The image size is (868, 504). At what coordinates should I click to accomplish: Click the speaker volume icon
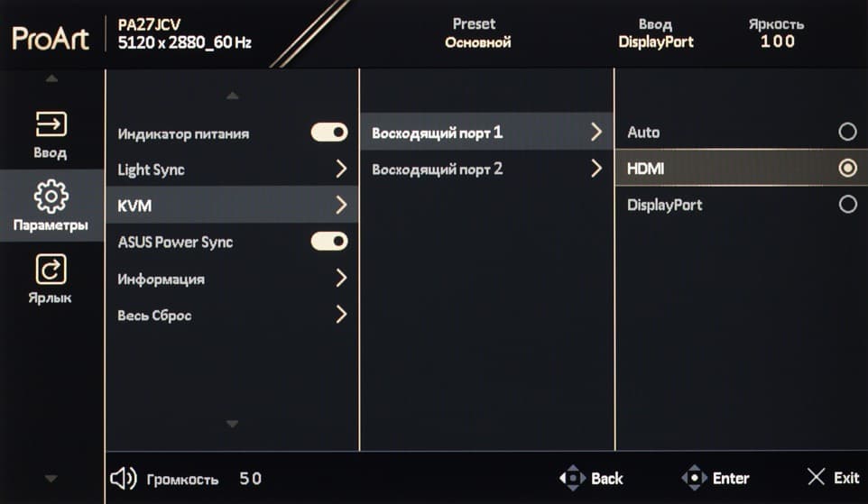(123, 479)
